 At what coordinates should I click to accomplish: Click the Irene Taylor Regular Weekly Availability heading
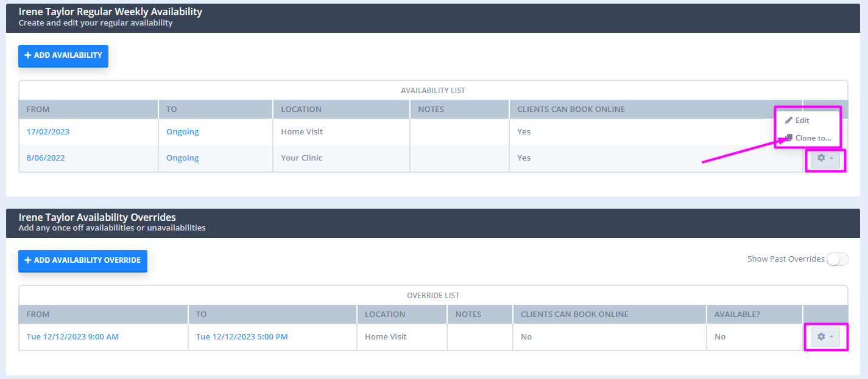coord(110,12)
